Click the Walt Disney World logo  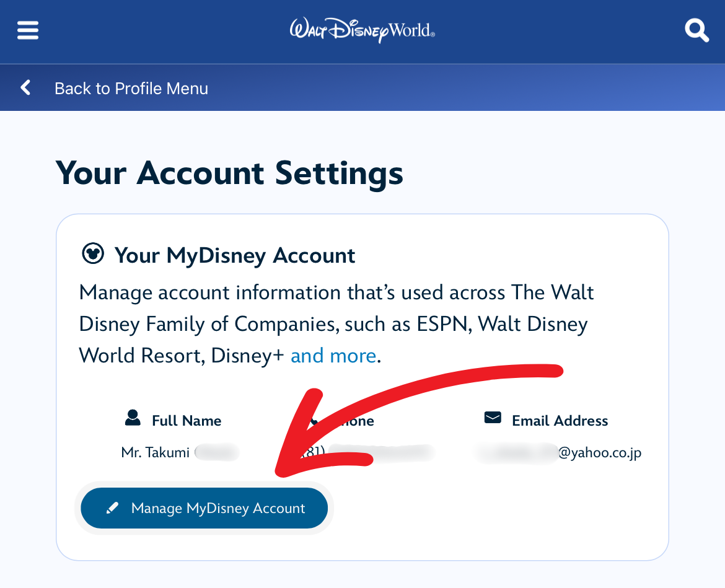tap(362, 30)
